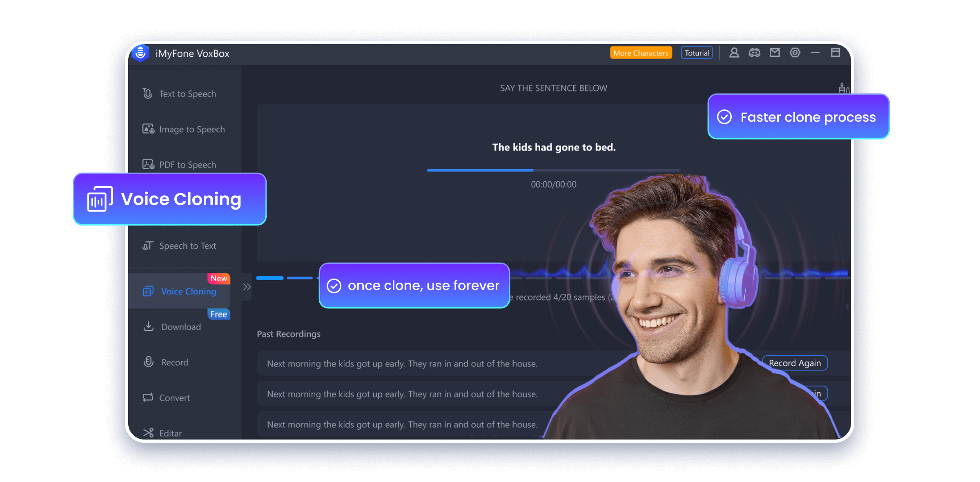This screenshot has width=980, height=482.
Task: Click the More Characters button
Action: (x=641, y=53)
